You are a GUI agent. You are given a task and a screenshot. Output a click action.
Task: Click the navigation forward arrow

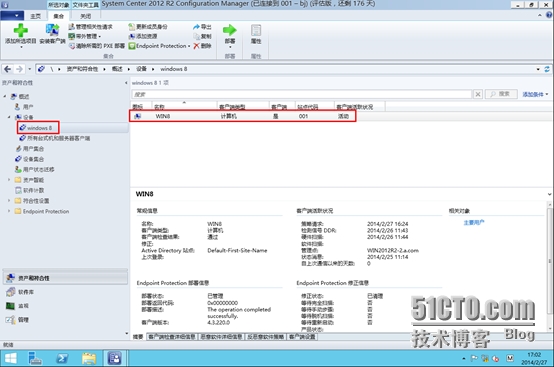(19, 69)
